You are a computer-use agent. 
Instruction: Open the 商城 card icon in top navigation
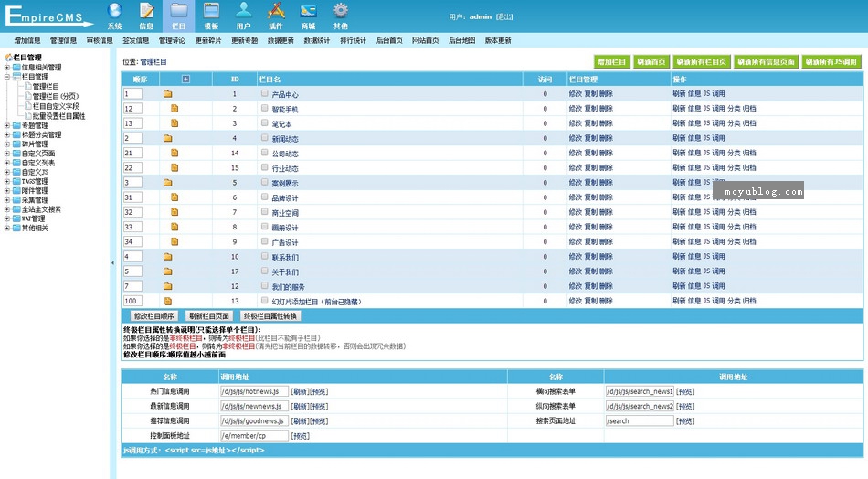click(308, 11)
